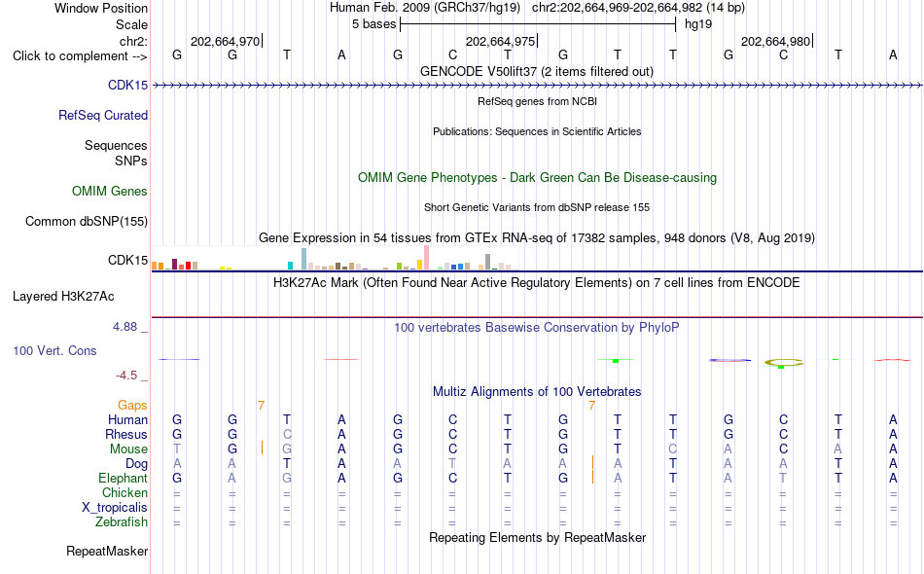924x574 pixels.
Task: Click the yellow-green oval PhyloP conservation mark
Action: (783, 363)
